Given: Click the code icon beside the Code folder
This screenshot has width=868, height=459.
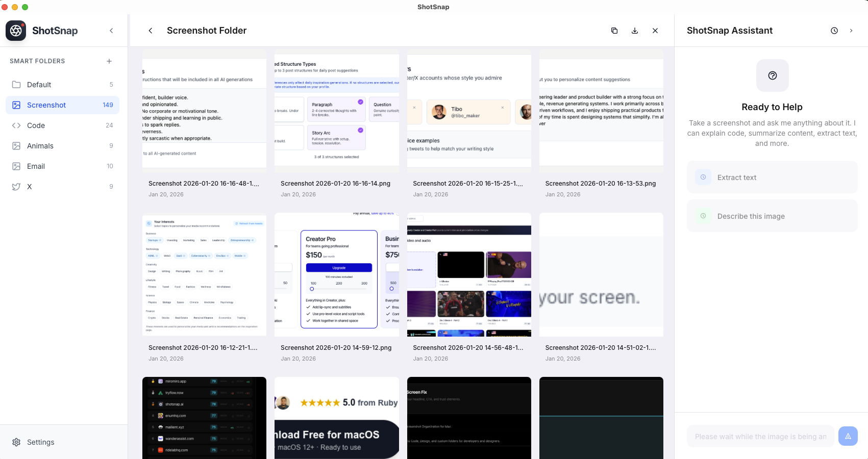Looking at the screenshot, I should (x=16, y=125).
